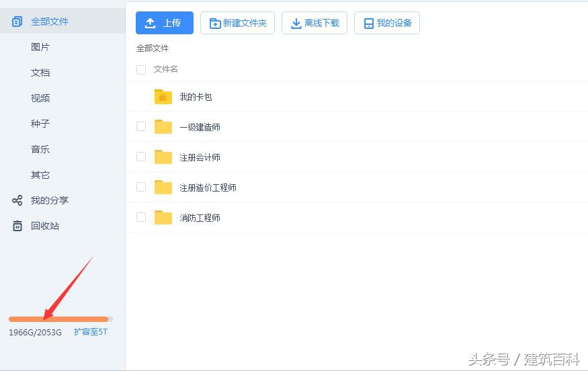
Task: Click the folder icon for 一级建造师
Action: (163, 127)
